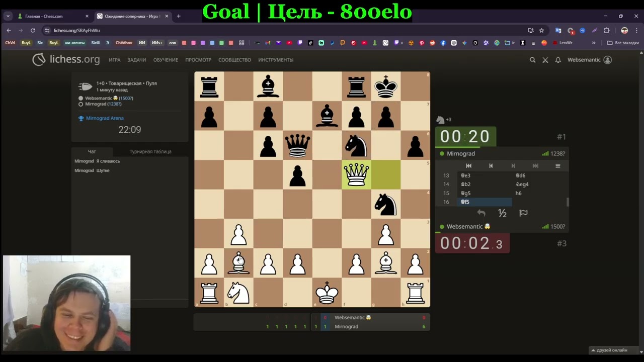Open the ПРОСМОТР menu
644x362 pixels.
pyautogui.click(x=198, y=60)
